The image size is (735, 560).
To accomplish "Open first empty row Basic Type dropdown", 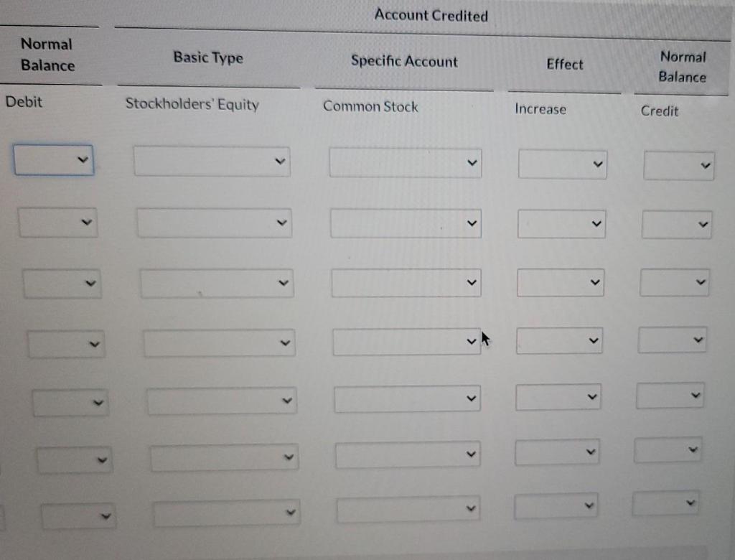I will pos(212,162).
